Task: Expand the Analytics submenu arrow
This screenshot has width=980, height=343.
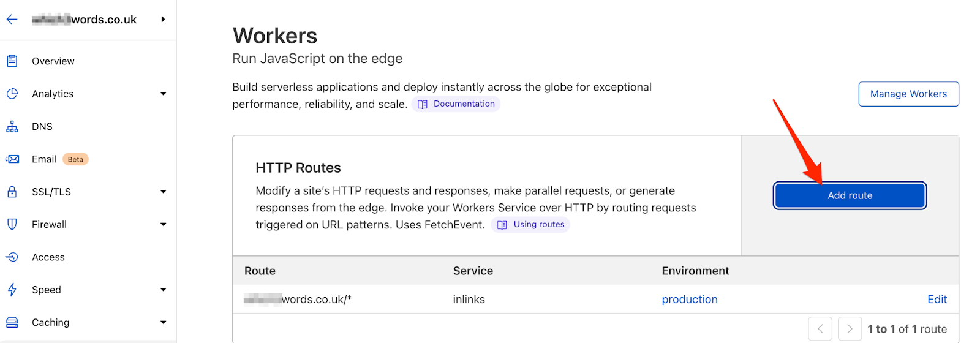Action: click(x=163, y=94)
